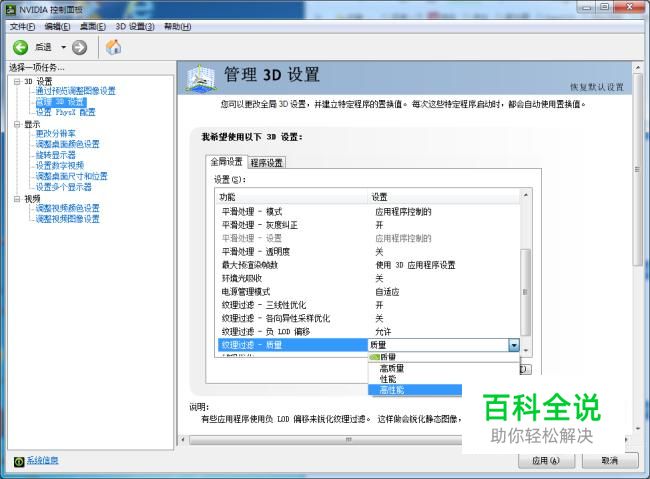Click main panel vertical scrollbar thumb
The width and height of the screenshot is (650, 479).
click(638, 170)
